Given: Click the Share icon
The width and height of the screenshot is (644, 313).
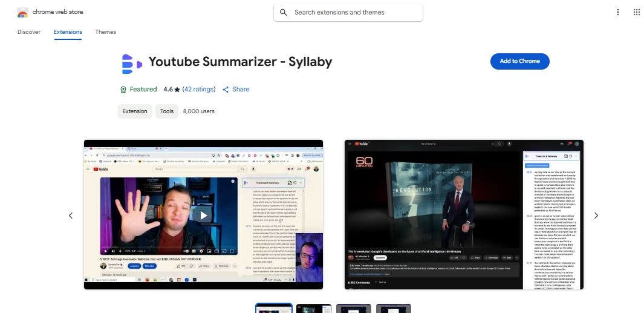Looking at the screenshot, I should click(x=226, y=90).
